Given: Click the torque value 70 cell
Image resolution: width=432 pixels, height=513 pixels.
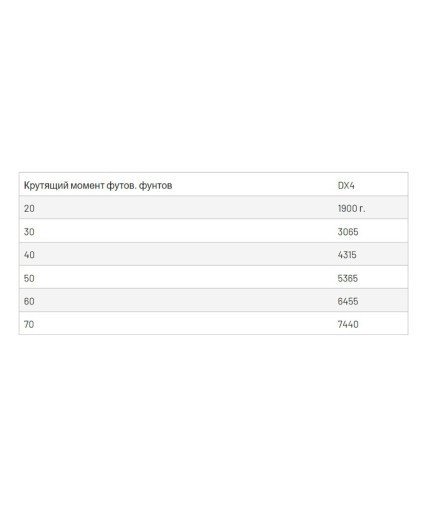Looking at the screenshot, I should pyautogui.click(x=176, y=324).
